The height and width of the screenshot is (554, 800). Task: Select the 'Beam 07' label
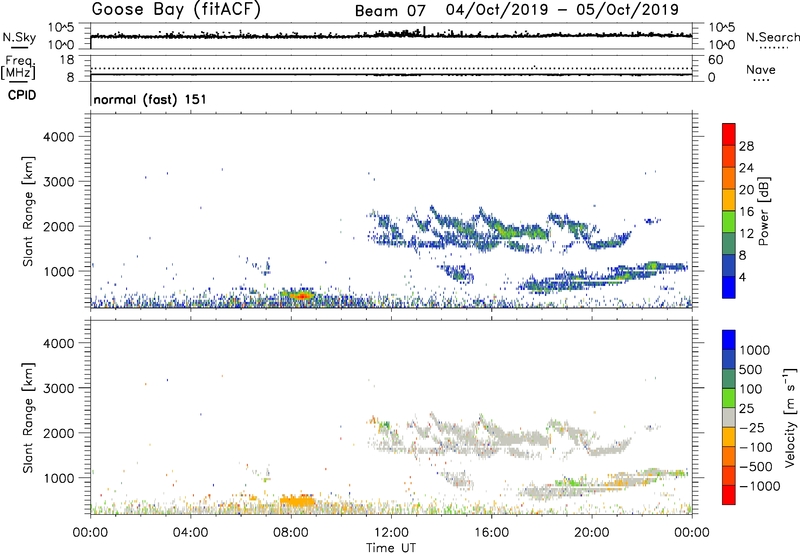[390, 11]
